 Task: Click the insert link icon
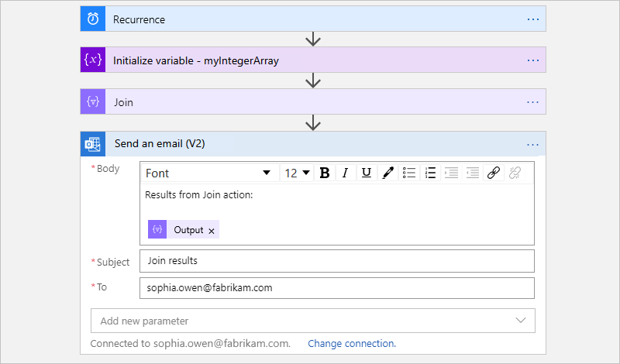(x=493, y=173)
